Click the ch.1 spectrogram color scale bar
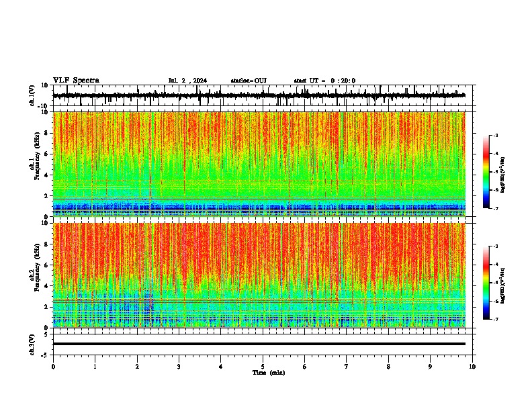Screen dimensions: 532x411 pos(486,172)
